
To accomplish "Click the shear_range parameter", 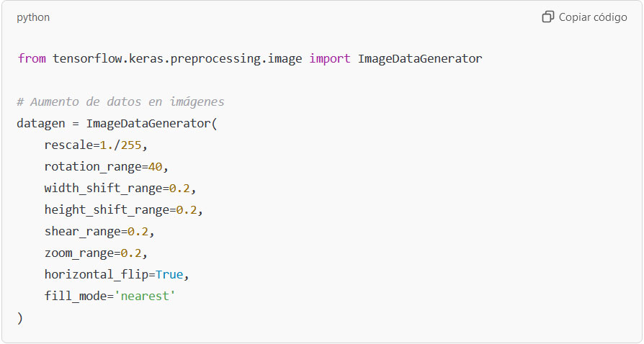I will point(83,232).
